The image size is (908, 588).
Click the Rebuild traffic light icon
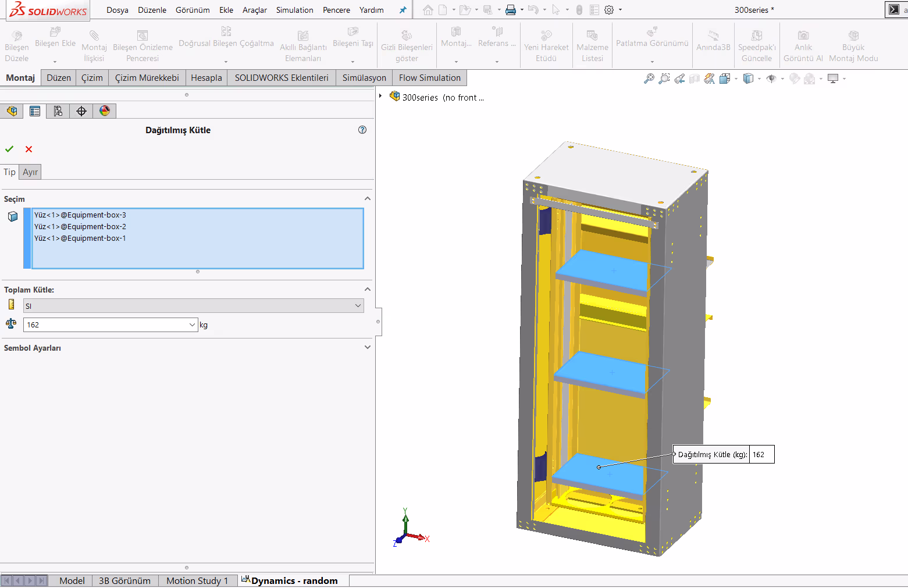tap(579, 10)
